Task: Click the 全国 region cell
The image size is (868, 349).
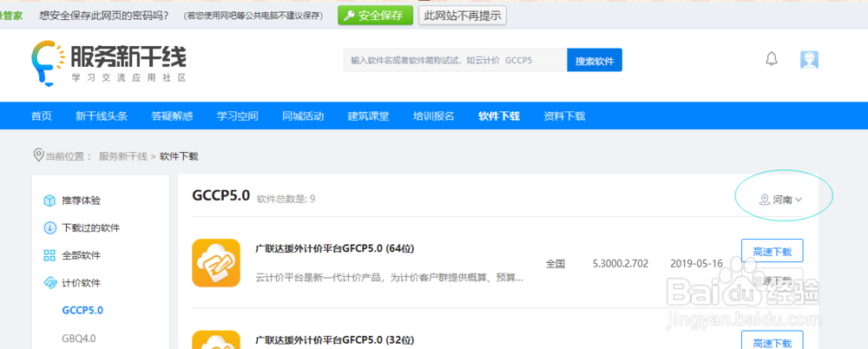Action: [x=556, y=264]
